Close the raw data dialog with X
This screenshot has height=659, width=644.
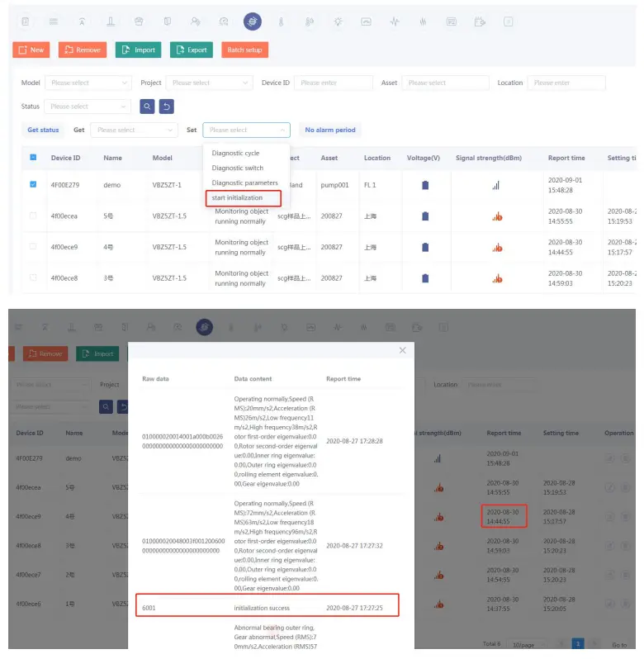click(x=402, y=350)
